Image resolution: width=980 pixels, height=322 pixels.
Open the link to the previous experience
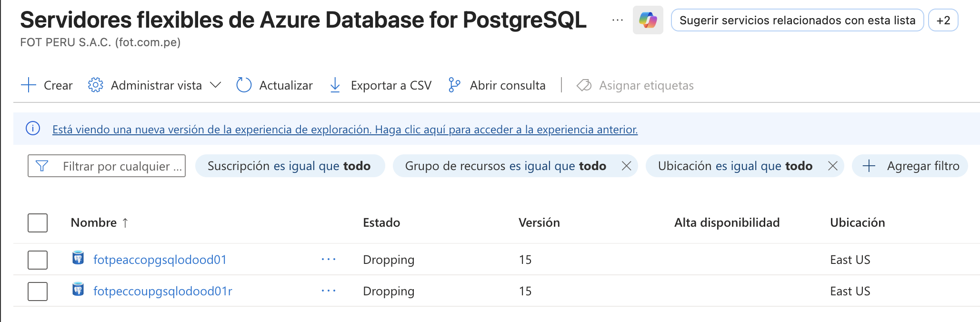(x=345, y=129)
